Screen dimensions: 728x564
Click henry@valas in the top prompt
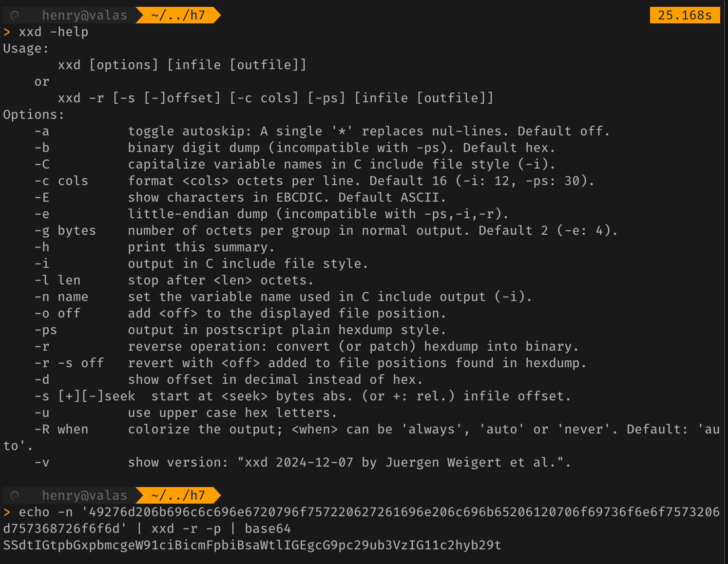[84, 15]
